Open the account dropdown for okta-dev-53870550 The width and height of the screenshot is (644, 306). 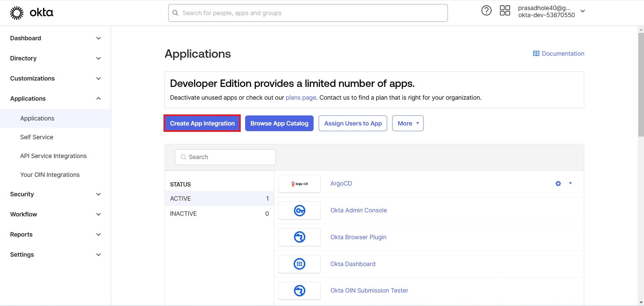pos(583,11)
